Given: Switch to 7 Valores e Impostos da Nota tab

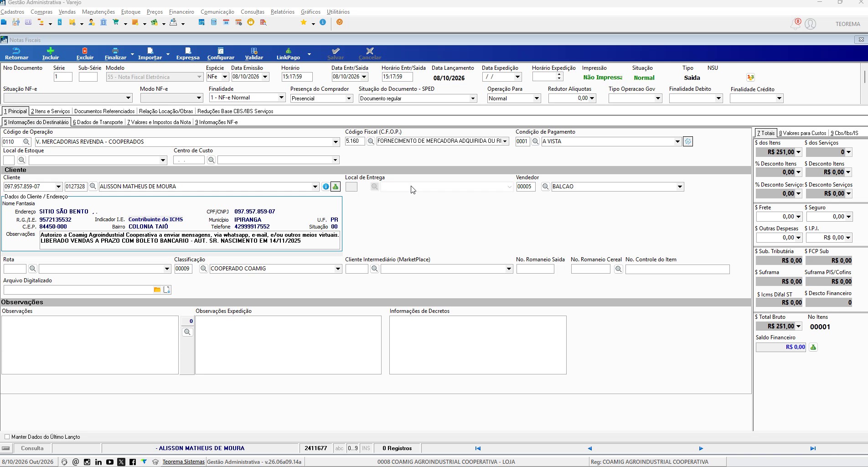Looking at the screenshot, I should point(159,122).
